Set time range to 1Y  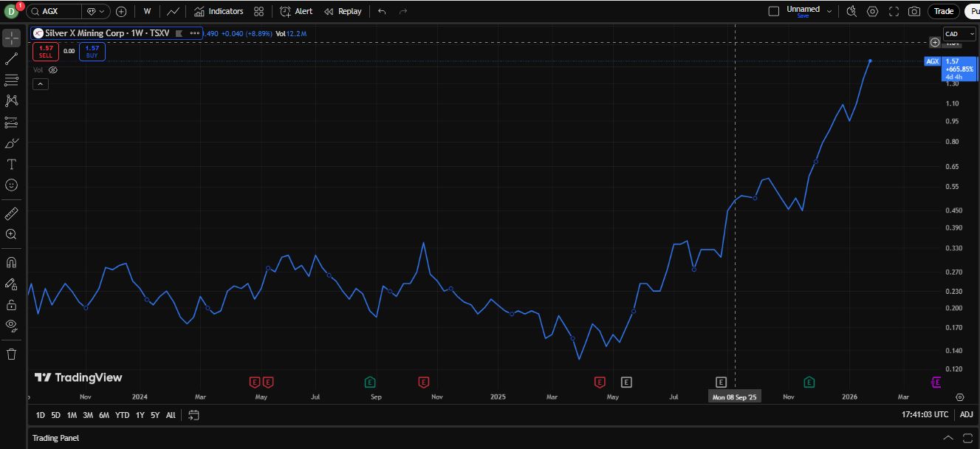coord(140,415)
